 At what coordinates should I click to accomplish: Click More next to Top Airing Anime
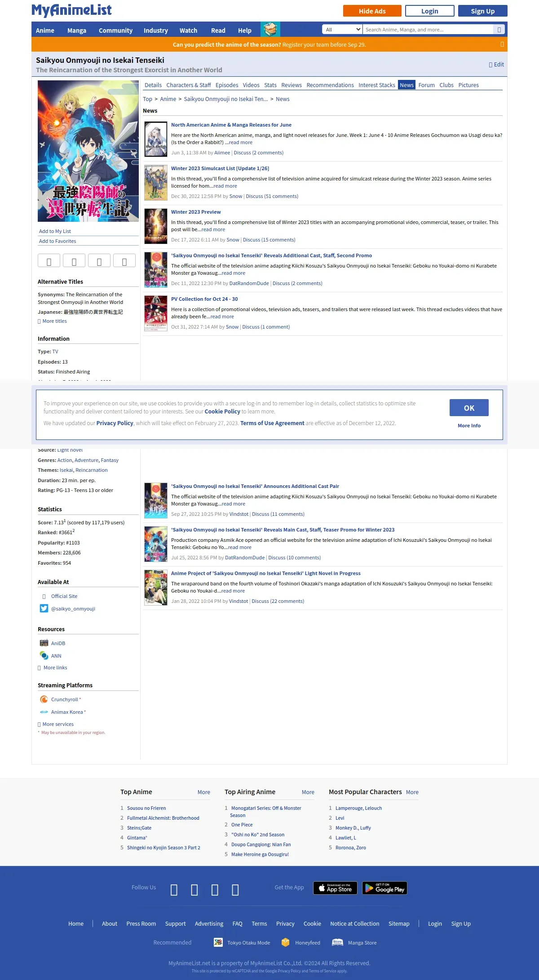click(x=308, y=792)
